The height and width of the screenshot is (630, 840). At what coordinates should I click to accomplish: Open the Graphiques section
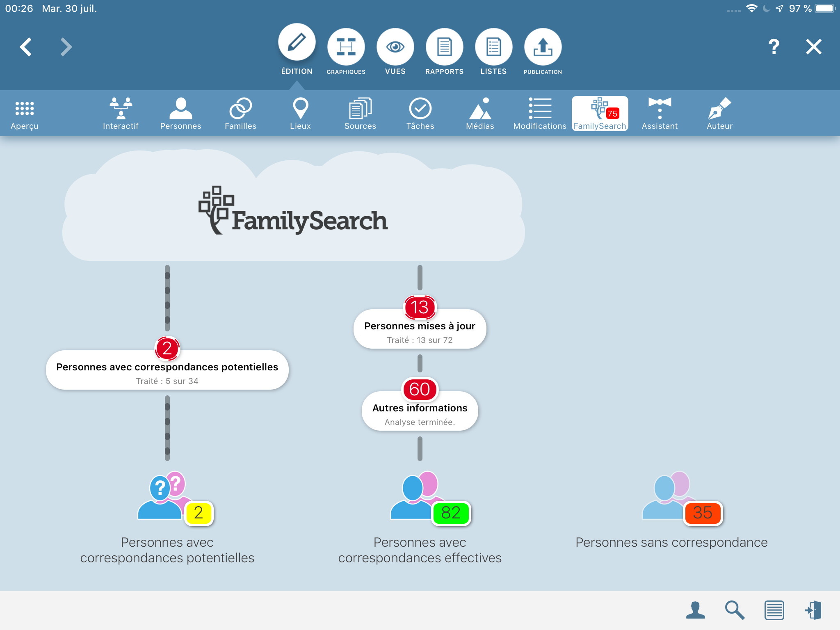coord(346,52)
